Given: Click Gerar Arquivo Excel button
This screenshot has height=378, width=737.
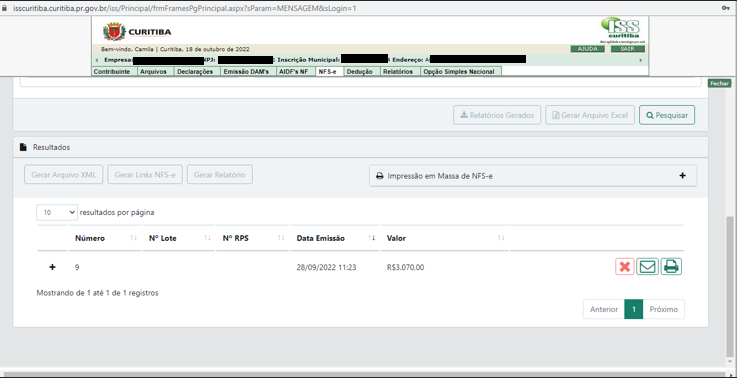Looking at the screenshot, I should click(x=590, y=115).
